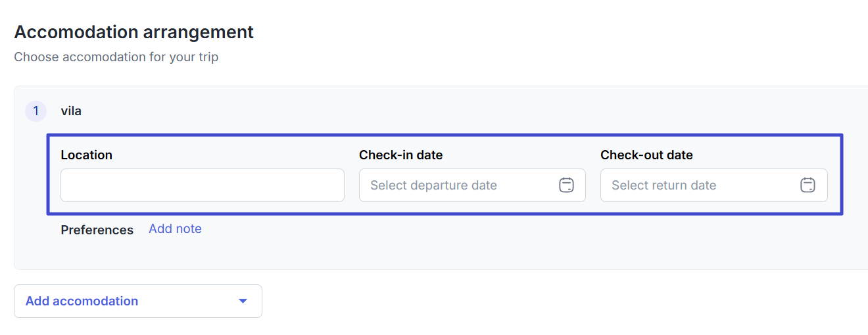This screenshot has width=868, height=335.
Task: Click the Accomodation arrangement heading
Action: coord(133,32)
